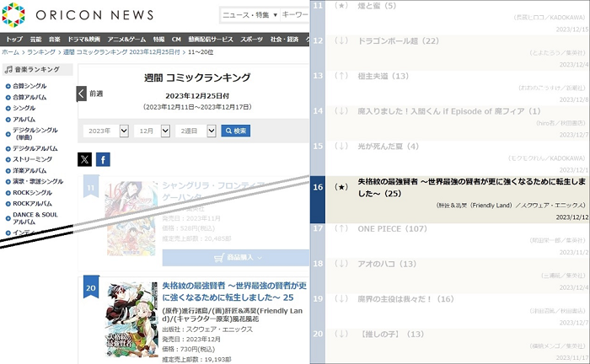This screenshot has width=590, height=364.
Task: Open 合算アルバム ranking in sidebar
Action: click(29, 97)
